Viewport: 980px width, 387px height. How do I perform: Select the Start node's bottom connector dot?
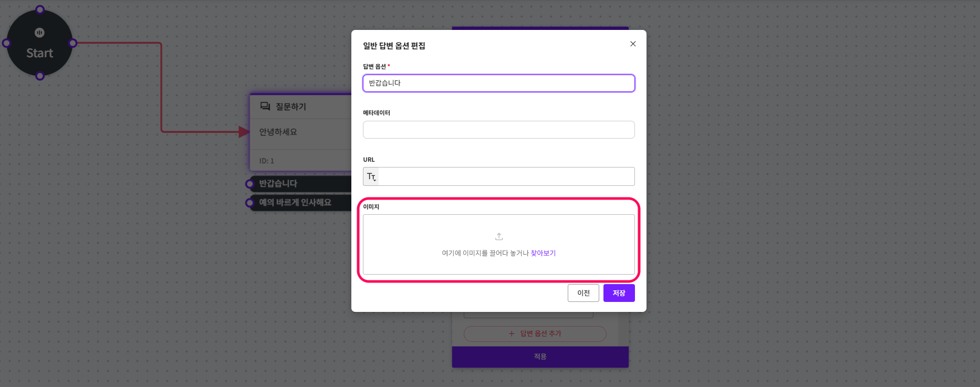click(x=40, y=76)
